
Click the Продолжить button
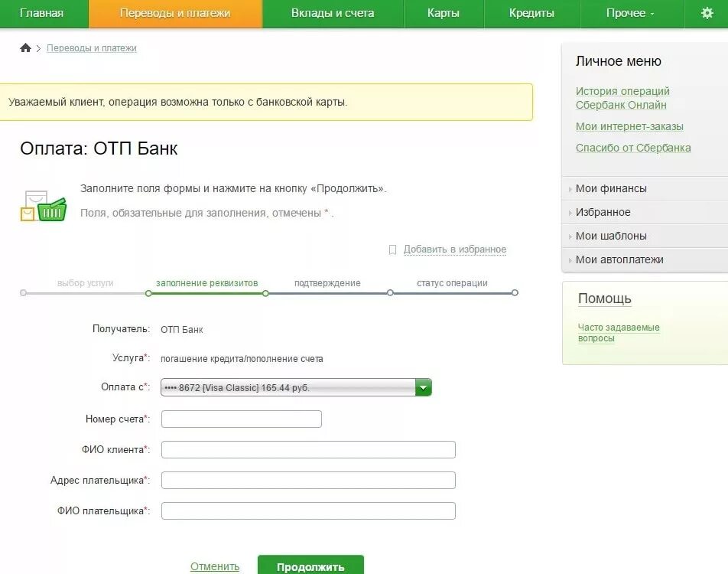pos(310,565)
